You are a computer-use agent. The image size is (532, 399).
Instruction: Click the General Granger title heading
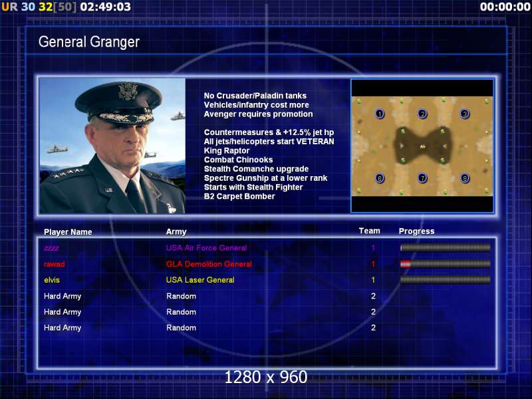click(x=89, y=42)
